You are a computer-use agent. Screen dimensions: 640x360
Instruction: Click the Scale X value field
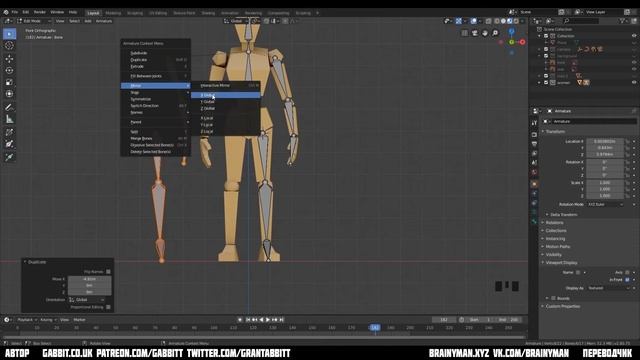coord(605,182)
